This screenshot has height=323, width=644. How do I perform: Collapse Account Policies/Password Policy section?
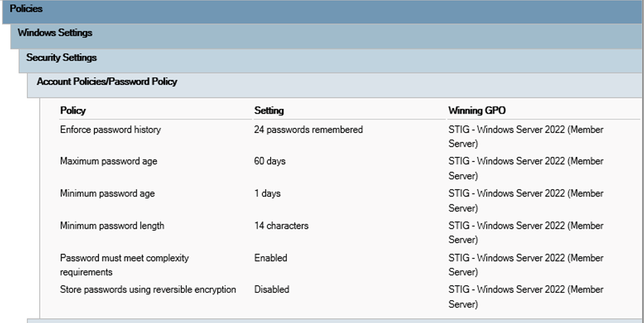click(x=335, y=85)
